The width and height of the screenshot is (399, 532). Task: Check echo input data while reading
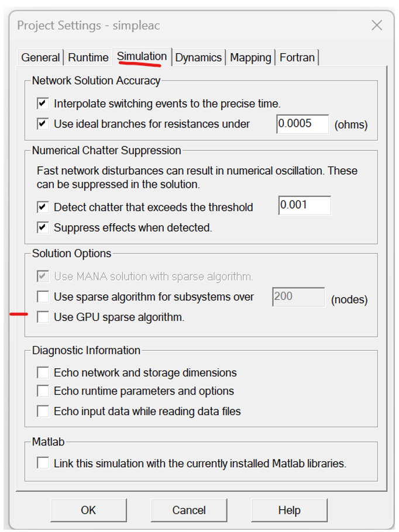pos(43,411)
